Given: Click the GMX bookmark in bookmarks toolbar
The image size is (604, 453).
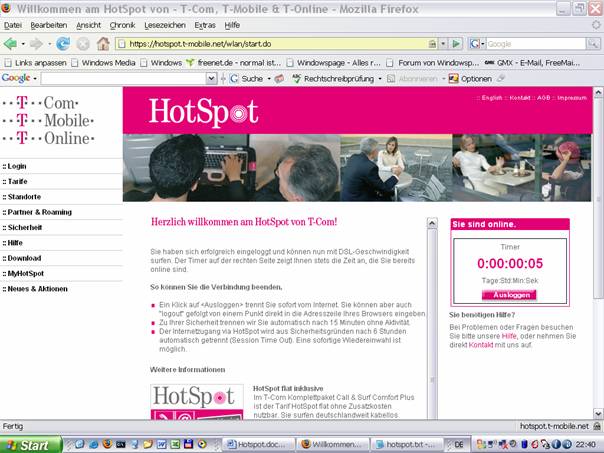Looking at the screenshot, I should (x=532, y=62).
